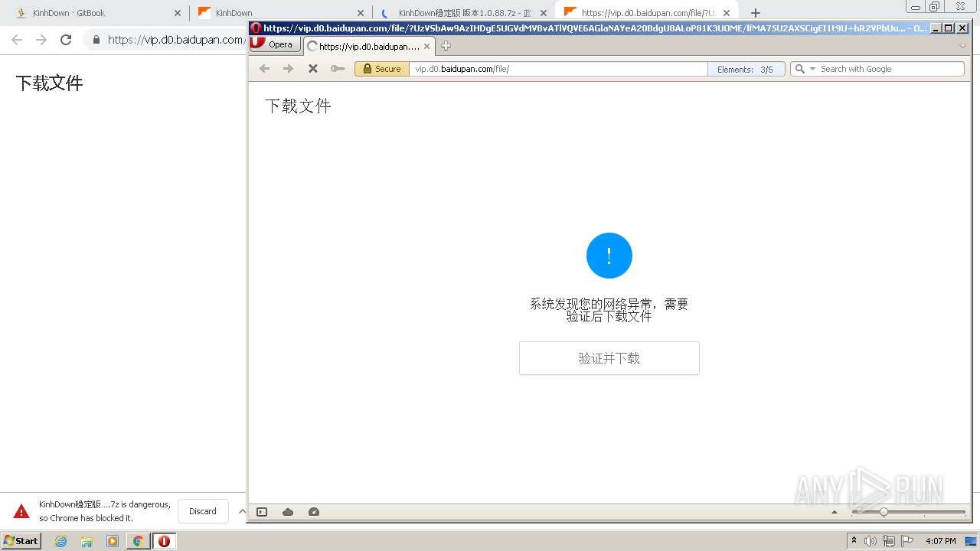Switch to Opera in the taskbar

[x=164, y=541]
